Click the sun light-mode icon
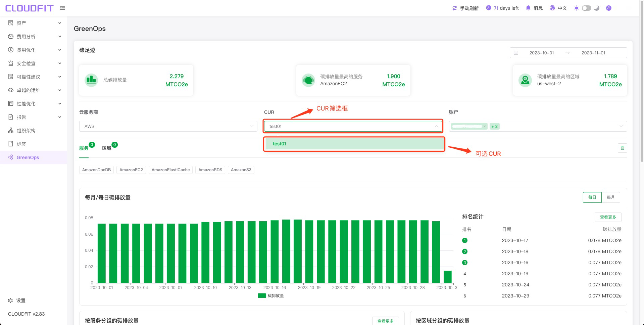This screenshot has width=644, height=325. pyautogui.click(x=577, y=8)
